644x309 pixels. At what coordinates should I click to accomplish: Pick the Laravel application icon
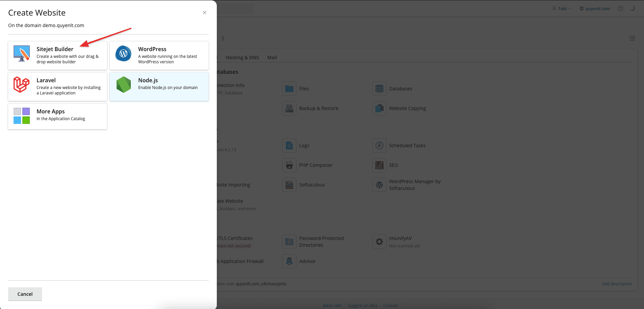[22, 85]
